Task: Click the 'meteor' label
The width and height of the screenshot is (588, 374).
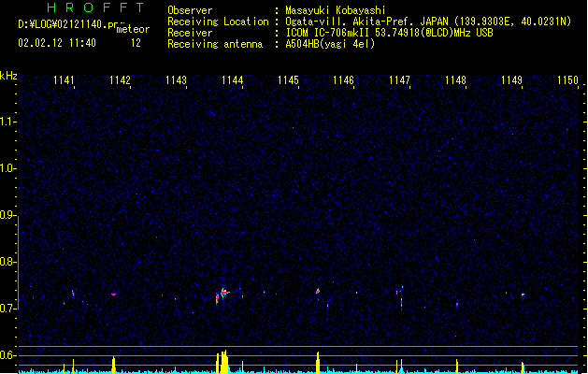Action: [133, 29]
